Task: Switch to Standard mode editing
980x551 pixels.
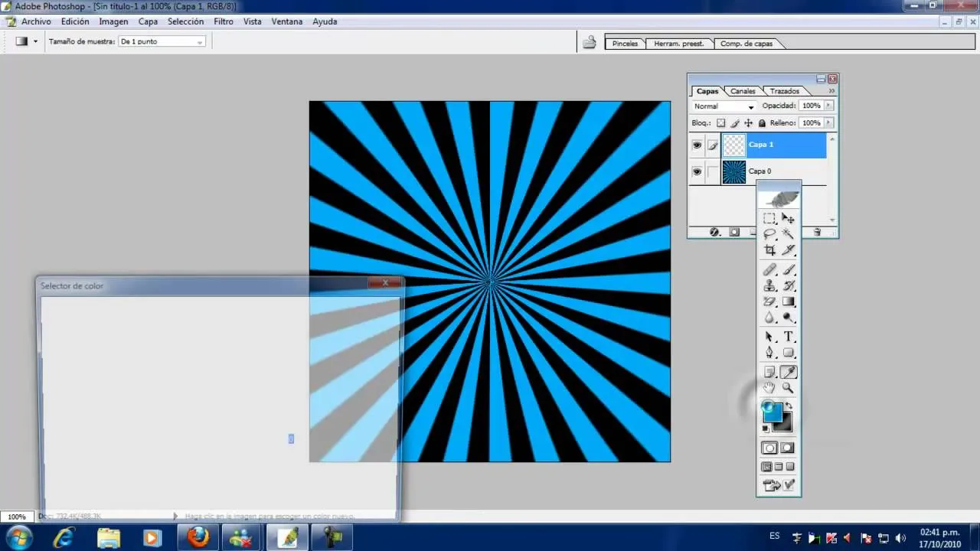Action: pyautogui.click(x=769, y=448)
